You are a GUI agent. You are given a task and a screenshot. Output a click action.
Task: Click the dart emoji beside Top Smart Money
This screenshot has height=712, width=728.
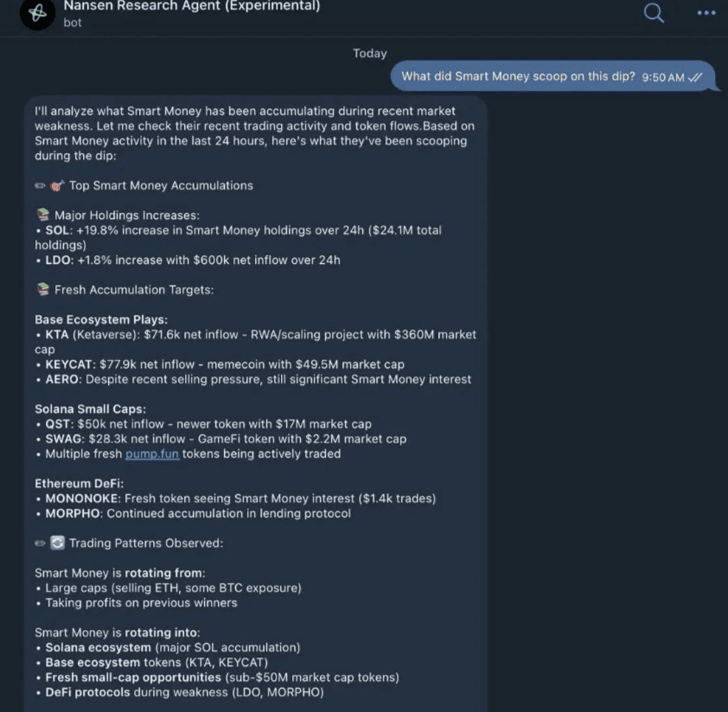[x=57, y=186]
